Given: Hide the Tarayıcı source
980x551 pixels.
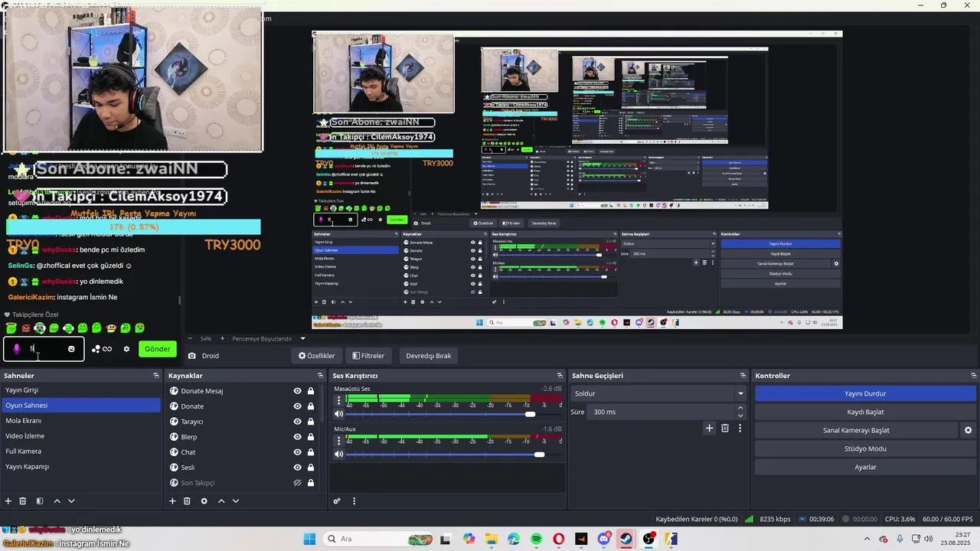Looking at the screenshot, I should click(298, 422).
